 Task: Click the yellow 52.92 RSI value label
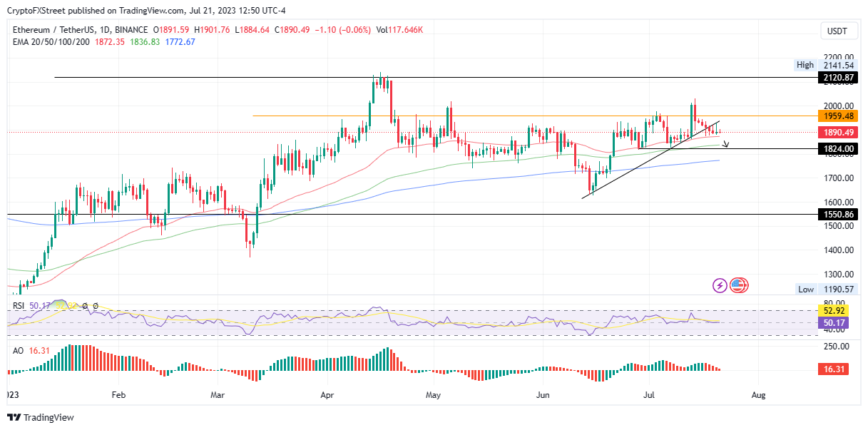[x=832, y=311]
